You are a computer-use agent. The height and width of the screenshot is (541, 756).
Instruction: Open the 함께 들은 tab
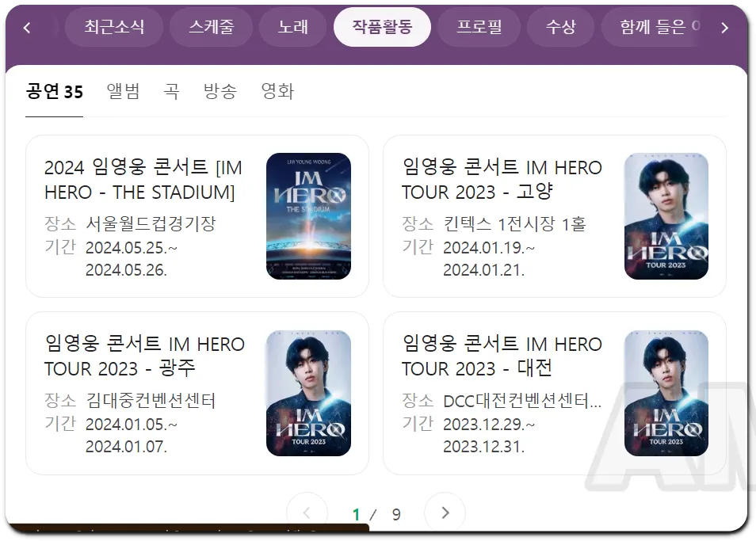point(658,27)
